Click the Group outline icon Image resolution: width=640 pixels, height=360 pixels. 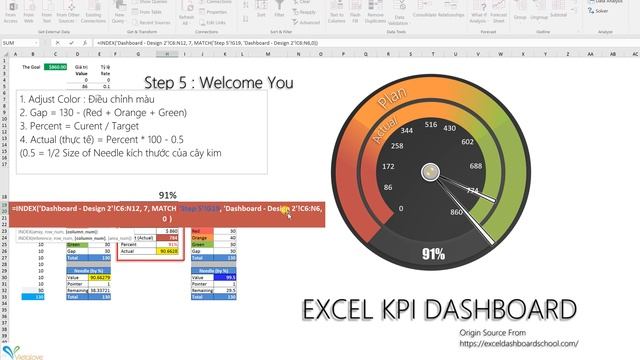coord(520,11)
